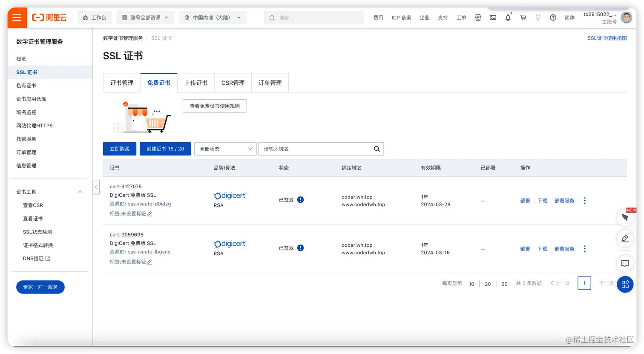Click 查看免费证书使用规则 button
The image size is (644, 354).
(x=215, y=106)
